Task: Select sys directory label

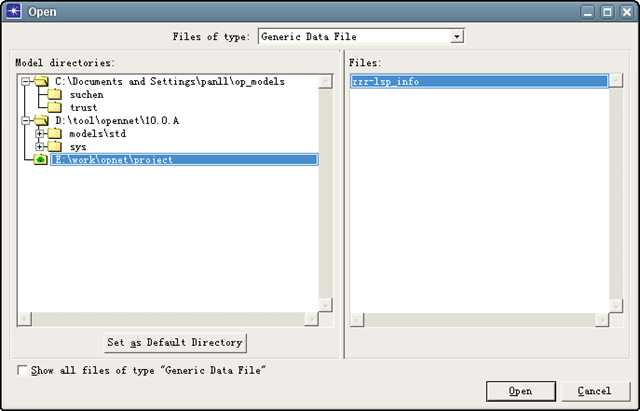Action: 78,147
